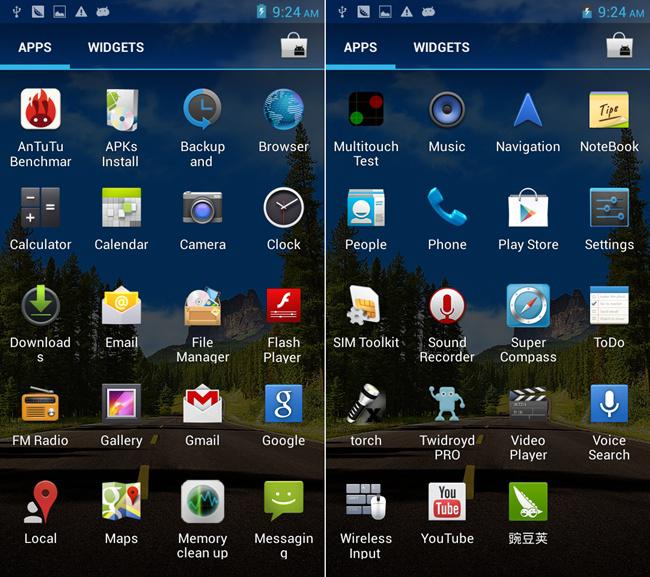
Task: Launch the YouTube app
Action: (447, 502)
